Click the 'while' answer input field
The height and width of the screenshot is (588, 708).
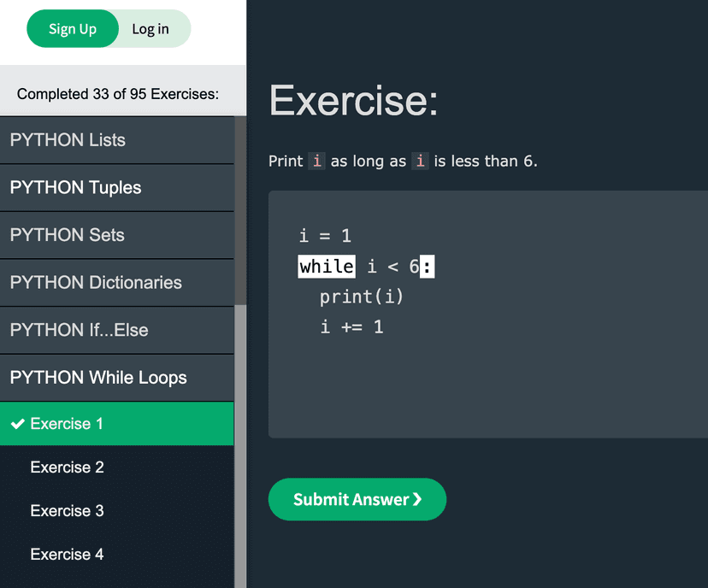point(327,267)
